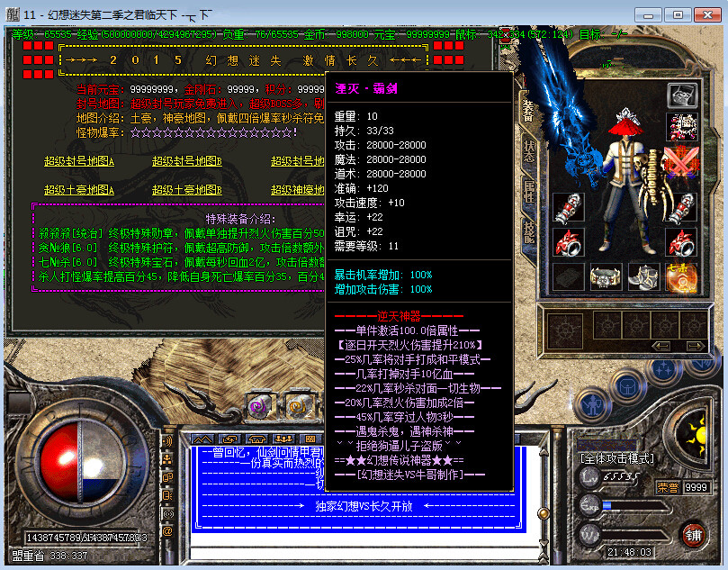The height and width of the screenshot is (570, 728).
Task: Open the round bag inventory button
Action: click(x=627, y=386)
